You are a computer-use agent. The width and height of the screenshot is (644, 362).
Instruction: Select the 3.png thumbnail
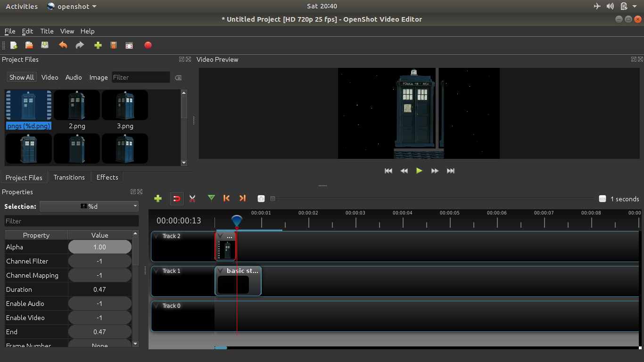coord(125,105)
